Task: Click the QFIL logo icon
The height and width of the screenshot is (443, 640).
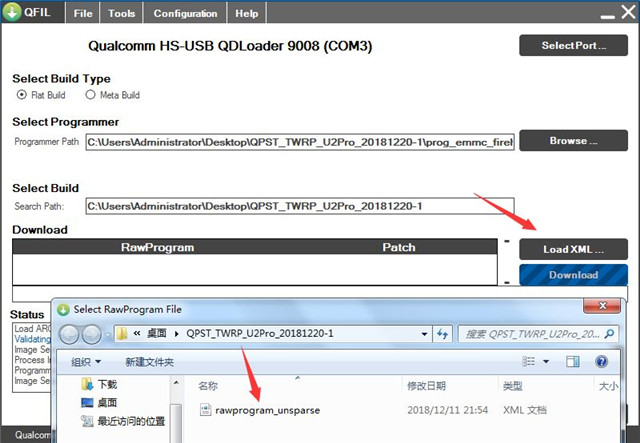Action: pos(15,14)
